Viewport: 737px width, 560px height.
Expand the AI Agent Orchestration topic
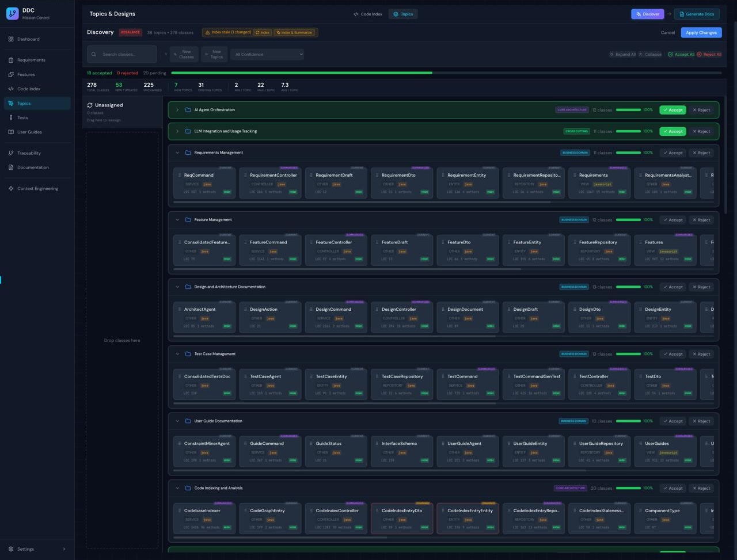[x=177, y=110]
